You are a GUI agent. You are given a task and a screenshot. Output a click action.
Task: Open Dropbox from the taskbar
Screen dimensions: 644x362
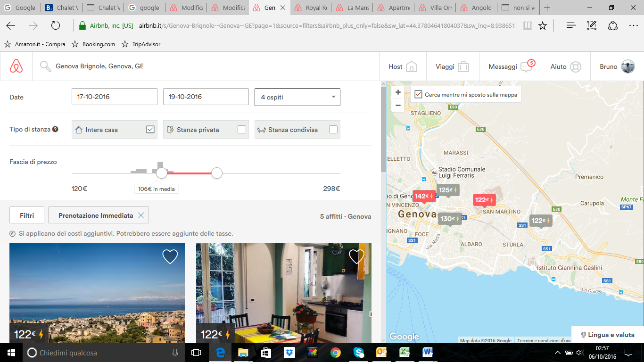coord(289,353)
